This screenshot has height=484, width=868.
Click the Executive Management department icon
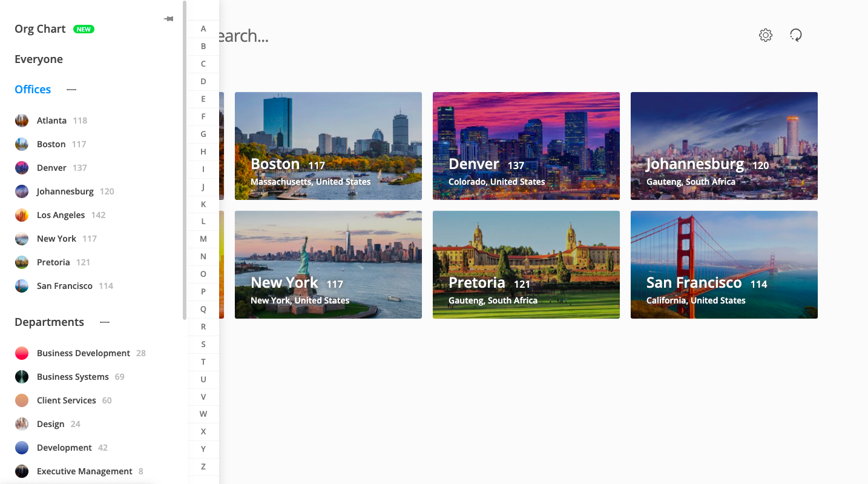pos(22,471)
